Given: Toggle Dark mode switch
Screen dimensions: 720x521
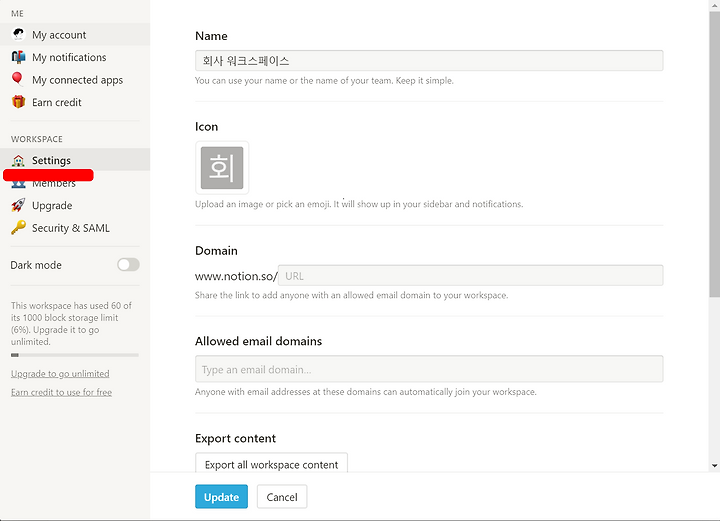Looking at the screenshot, I should [128, 264].
